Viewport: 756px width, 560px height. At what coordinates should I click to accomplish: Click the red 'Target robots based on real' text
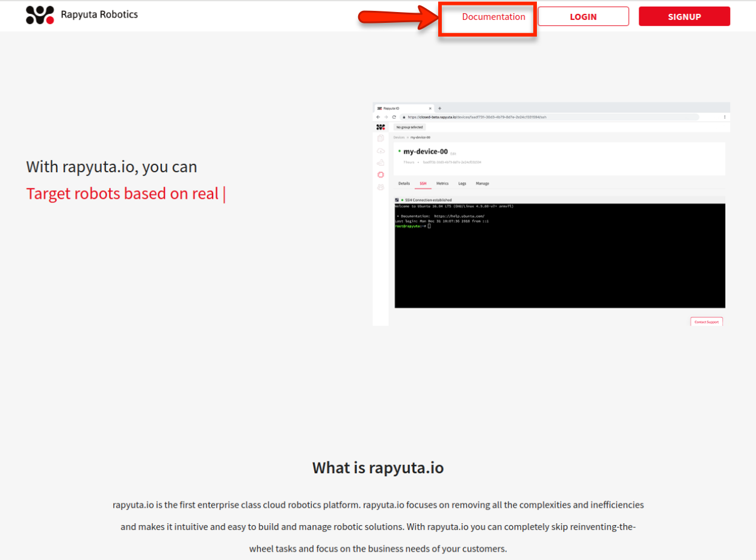(122, 193)
